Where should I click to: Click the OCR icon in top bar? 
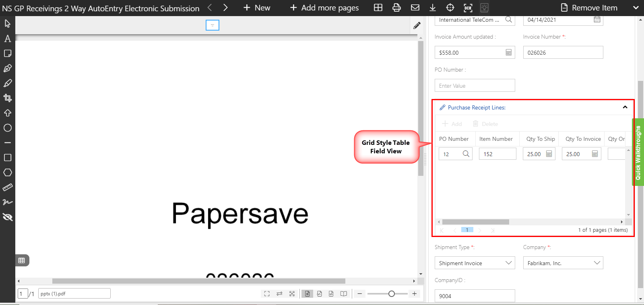pos(468,8)
